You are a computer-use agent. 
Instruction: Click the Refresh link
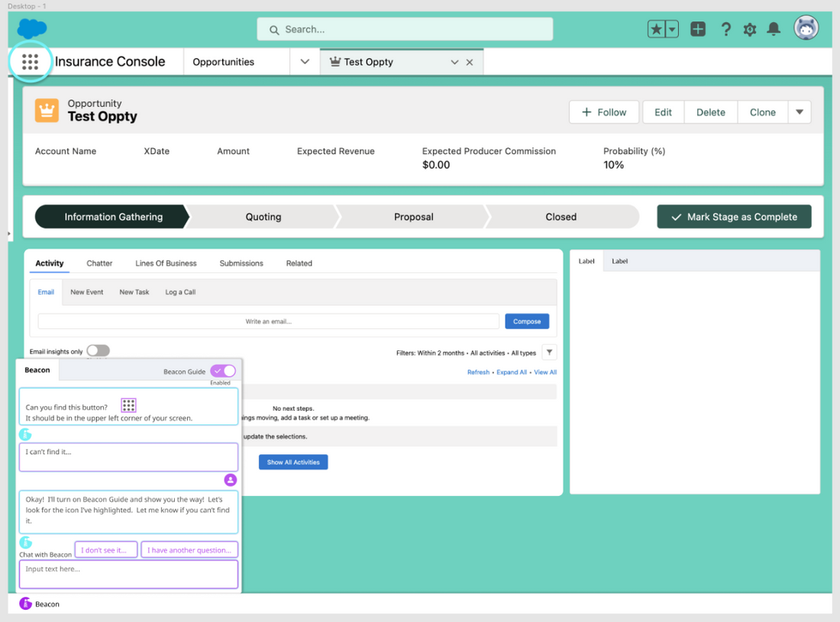click(478, 372)
